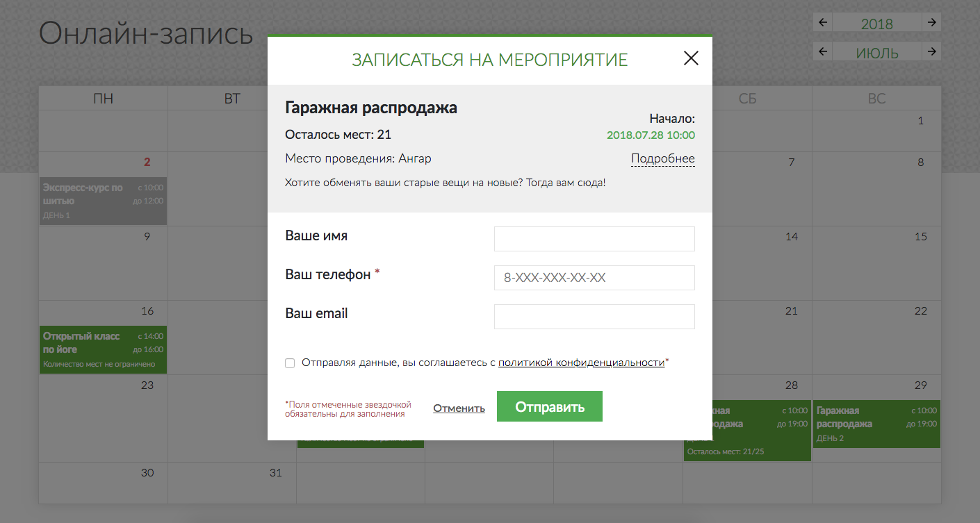The height and width of the screenshot is (523, 980).
Task: Select Гаражная распродажа event on day 29
Action: [876, 424]
